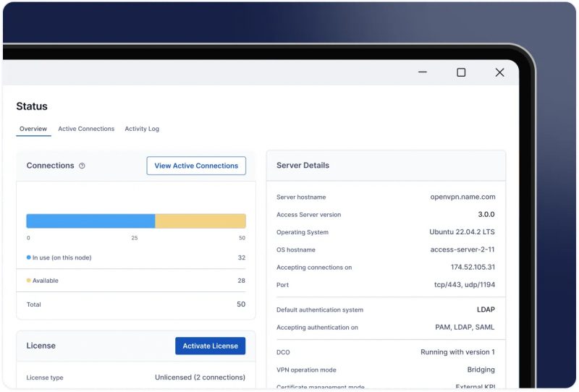Click yellow available portion of bar
This screenshot has height=392, width=579.
tap(200, 221)
